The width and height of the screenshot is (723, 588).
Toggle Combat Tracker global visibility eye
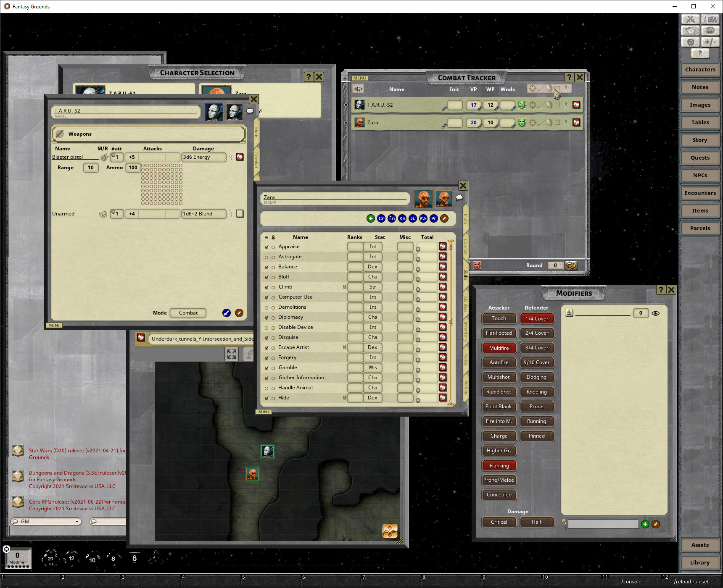tap(358, 89)
